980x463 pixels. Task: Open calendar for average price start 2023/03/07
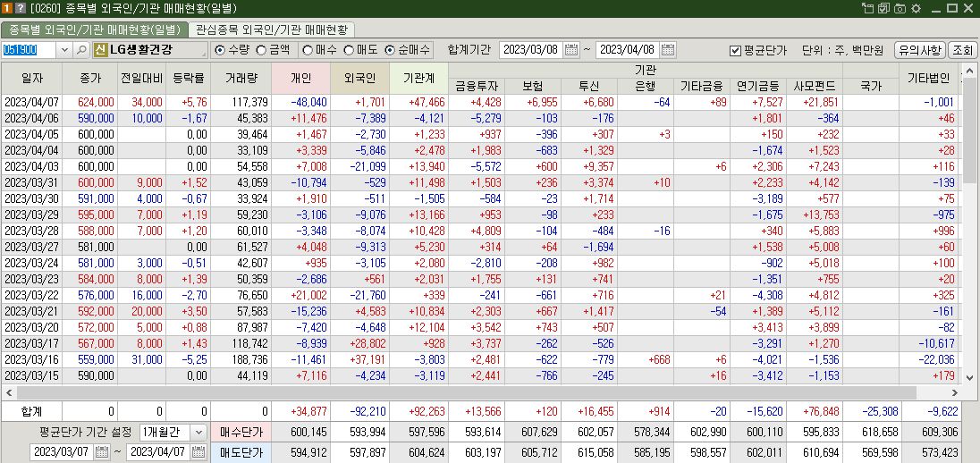[x=102, y=452]
